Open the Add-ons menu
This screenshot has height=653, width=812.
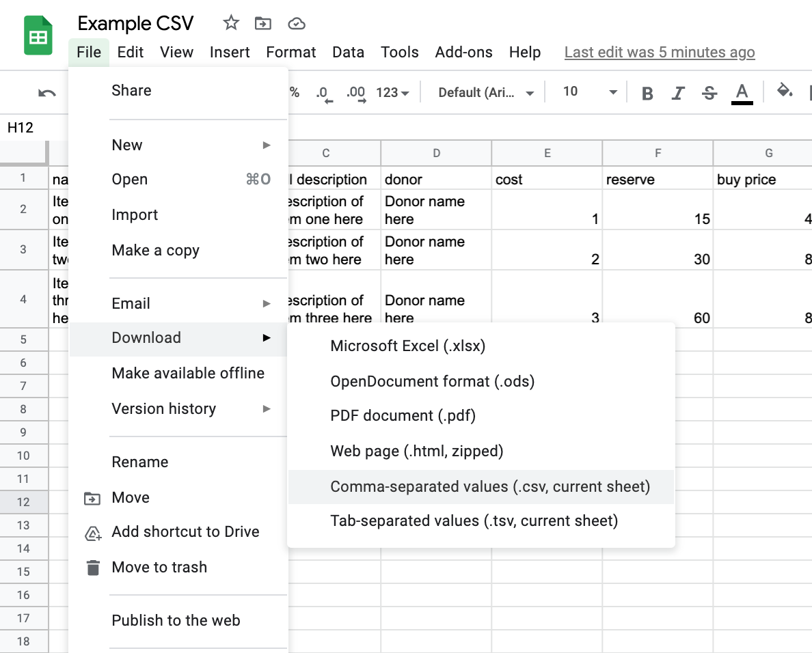point(463,53)
